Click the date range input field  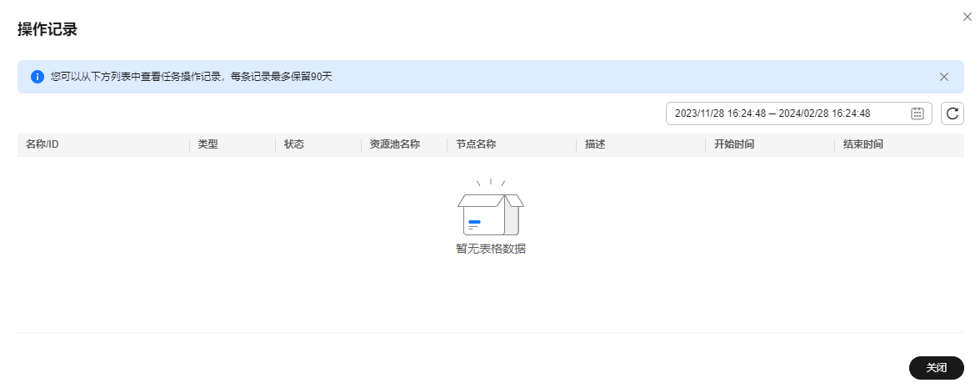point(798,113)
